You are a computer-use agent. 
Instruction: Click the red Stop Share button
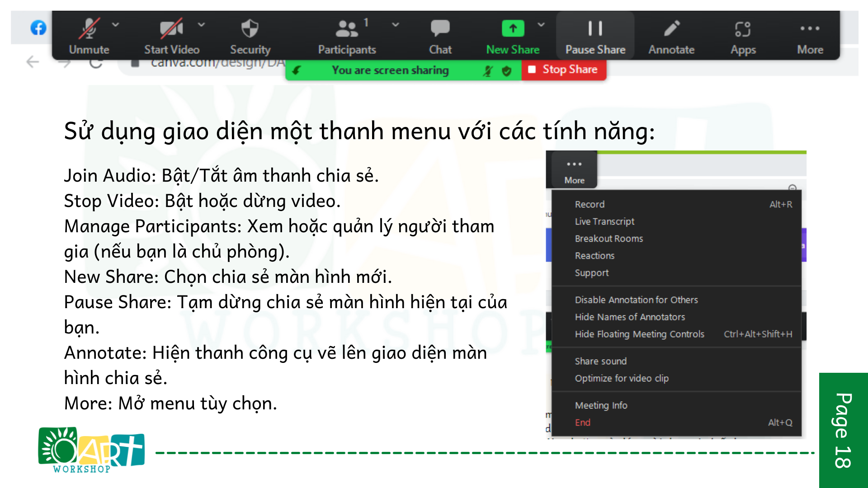click(x=564, y=70)
